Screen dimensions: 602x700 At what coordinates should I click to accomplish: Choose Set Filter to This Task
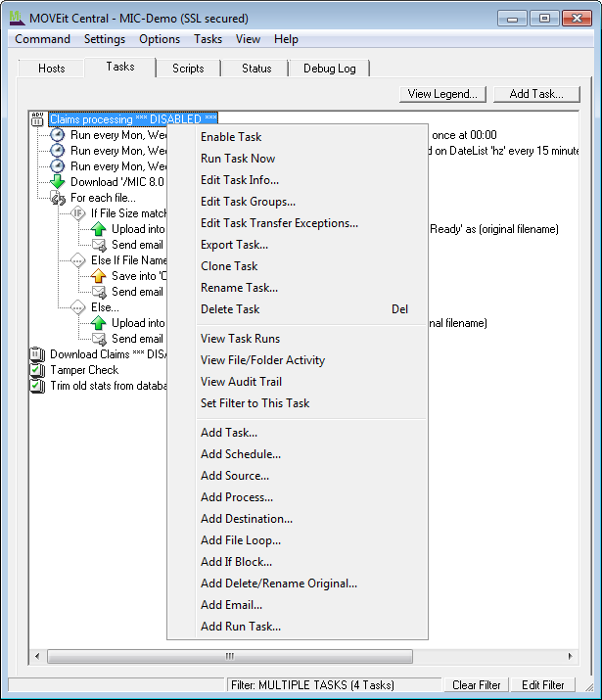pyautogui.click(x=298, y=403)
